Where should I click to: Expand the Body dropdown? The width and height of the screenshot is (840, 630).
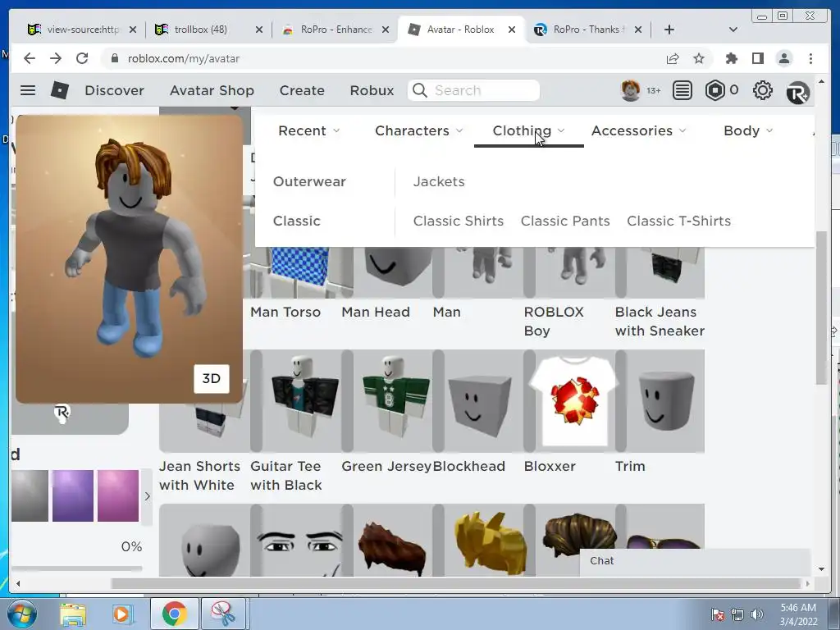(748, 130)
